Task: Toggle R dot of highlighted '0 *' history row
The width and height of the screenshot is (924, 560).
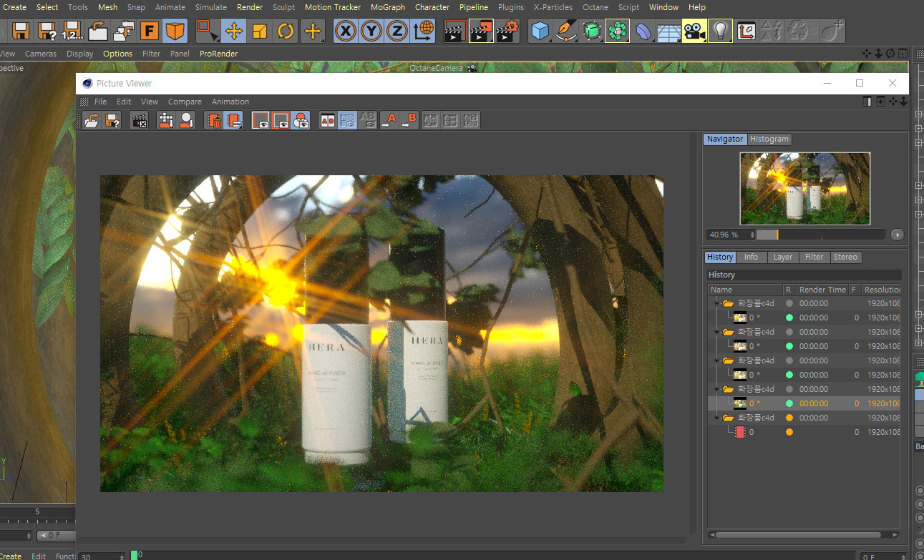Action: click(x=789, y=403)
